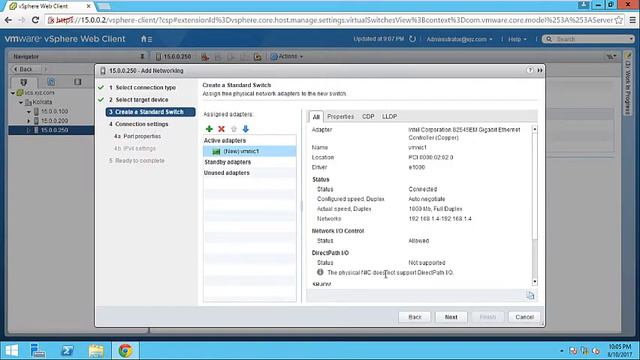Add adapter with the green plus icon
Image resolution: width=640 pixels, height=360 pixels.
pyautogui.click(x=209, y=129)
